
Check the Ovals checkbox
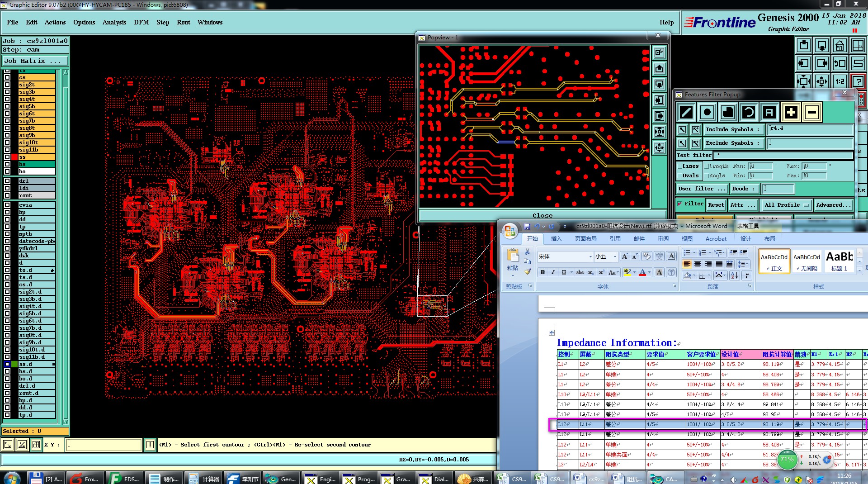click(679, 176)
